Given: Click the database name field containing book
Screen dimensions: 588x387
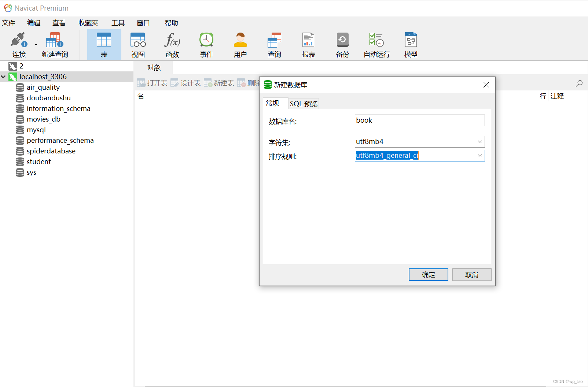Looking at the screenshot, I should (420, 120).
